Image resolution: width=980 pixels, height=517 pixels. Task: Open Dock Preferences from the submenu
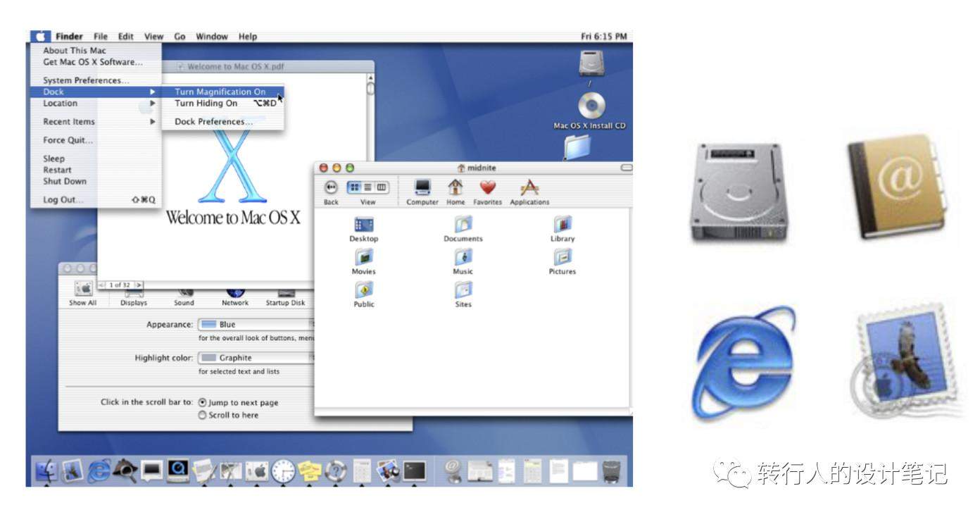tap(222, 122)
